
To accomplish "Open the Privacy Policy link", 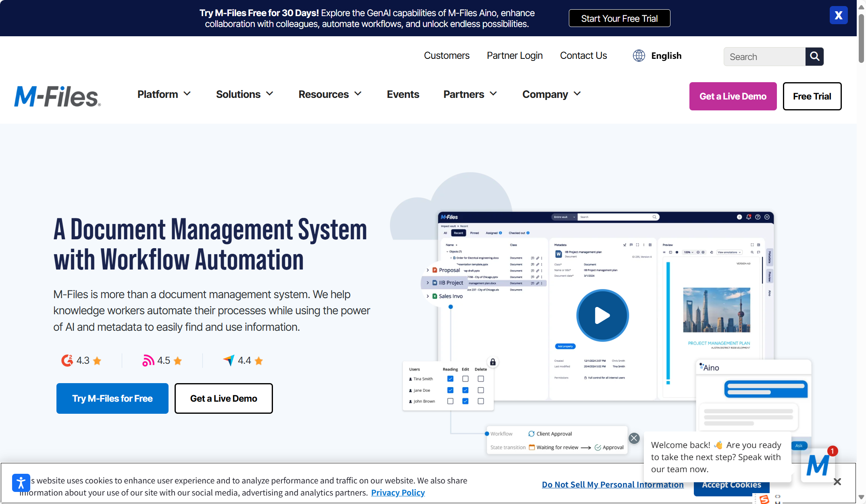I will click(x=398, y=493).
